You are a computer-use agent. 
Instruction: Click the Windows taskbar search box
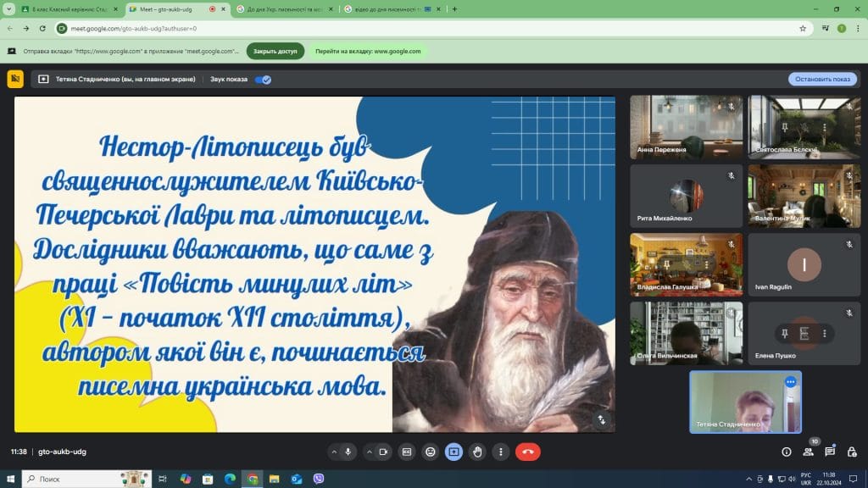point(87,479)
